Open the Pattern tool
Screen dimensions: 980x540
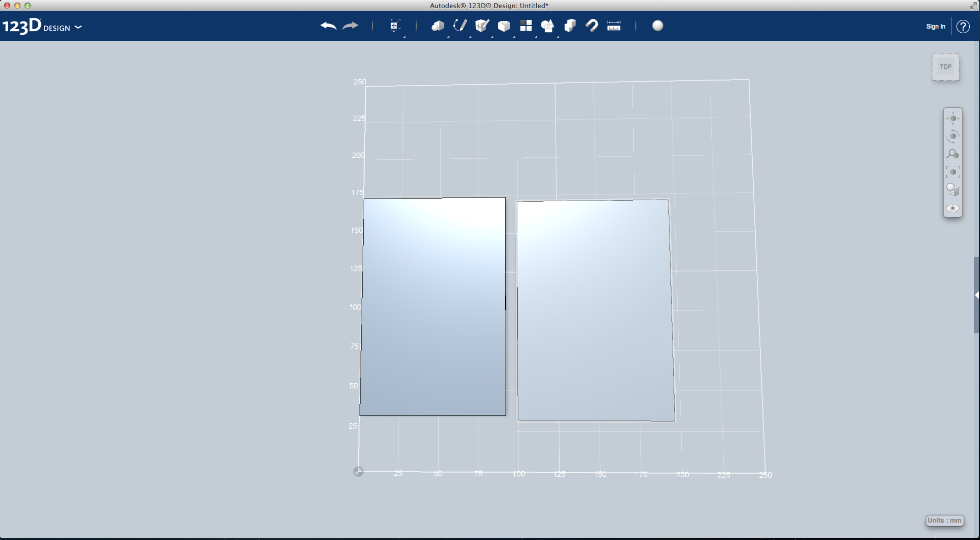[x=526, y=26]
